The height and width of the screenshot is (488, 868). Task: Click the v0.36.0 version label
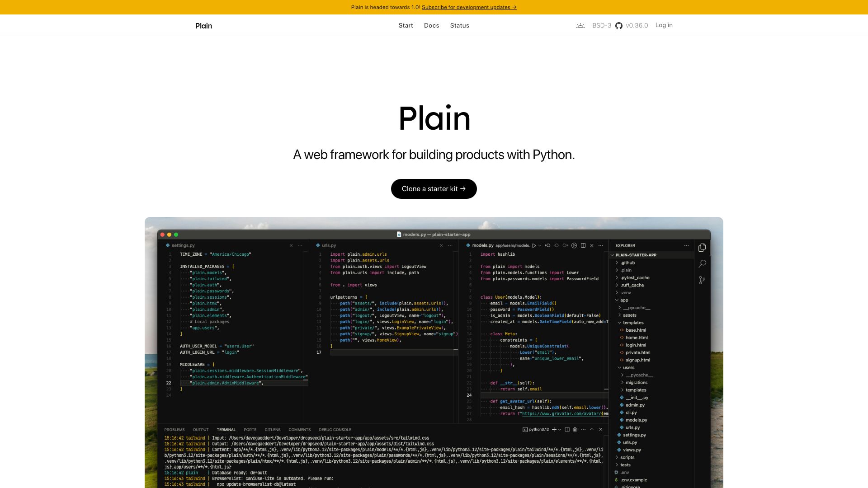637,26
